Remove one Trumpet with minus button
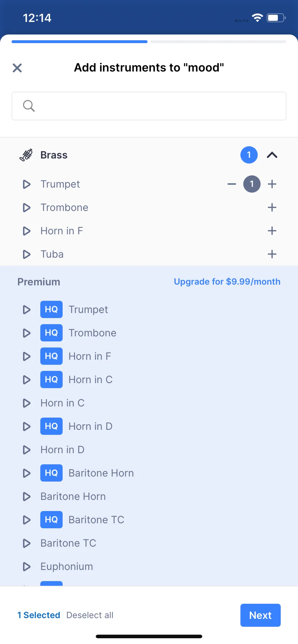298x644 pixels. click(x=232, y=184)
